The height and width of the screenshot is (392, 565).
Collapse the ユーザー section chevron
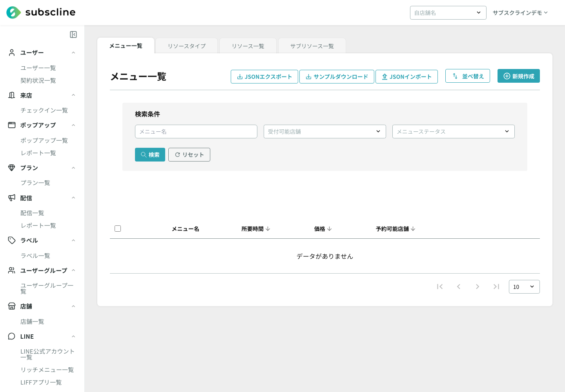pyautogui.click(x=73, y=53)
